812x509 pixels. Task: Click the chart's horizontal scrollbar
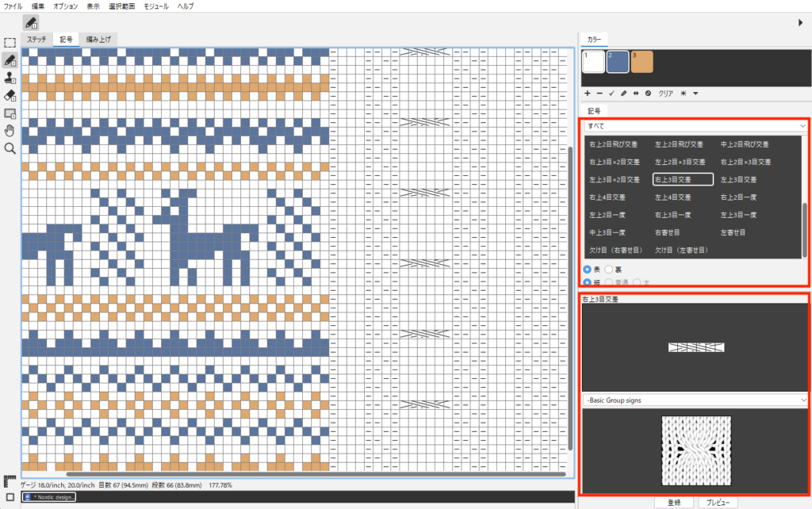[316, 474]
